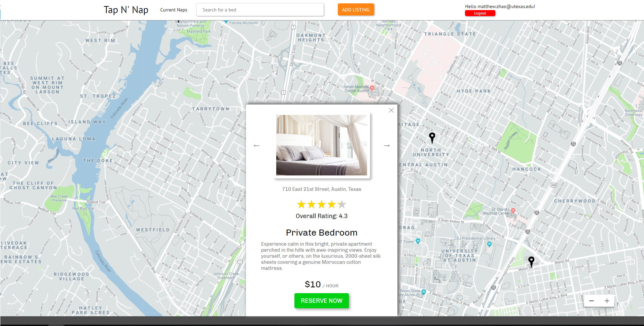
Task: Click the first yellow rating star
Action: pos(301,204)
